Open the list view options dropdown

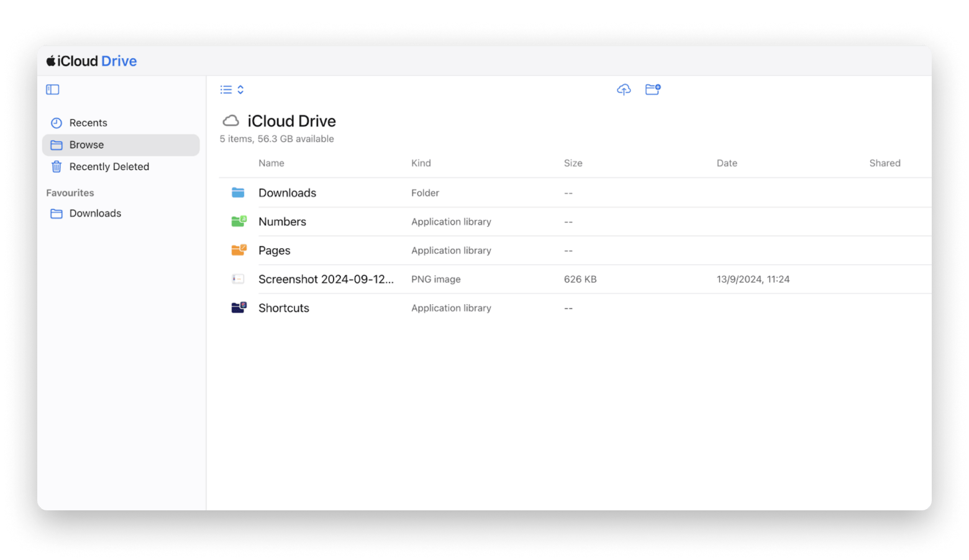[232, 90]
